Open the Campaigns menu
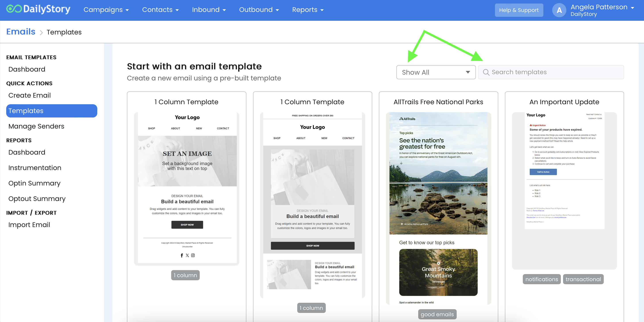This screenshot has height=322, width=644. click(106, 10)
